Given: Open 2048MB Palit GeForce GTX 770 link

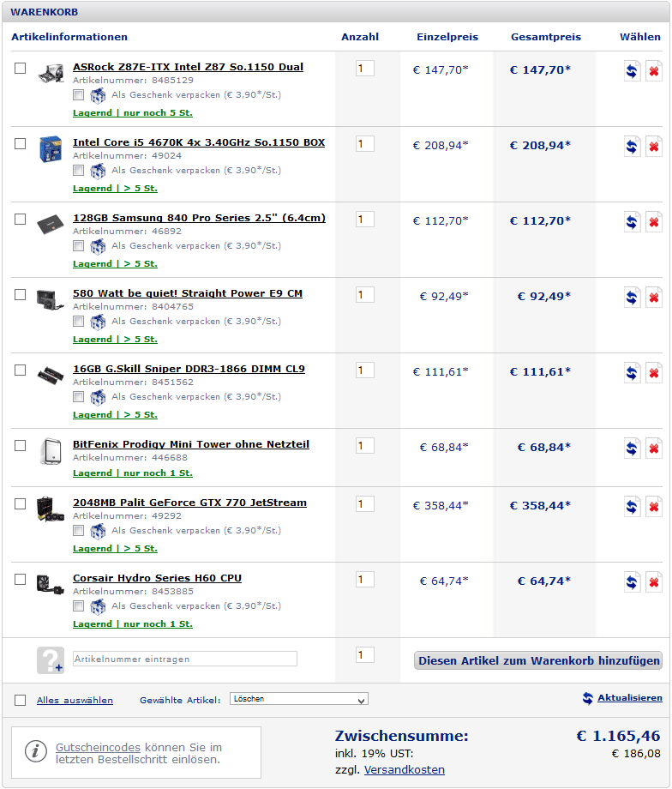Looking at the screenshot, I should click(189, 503).
